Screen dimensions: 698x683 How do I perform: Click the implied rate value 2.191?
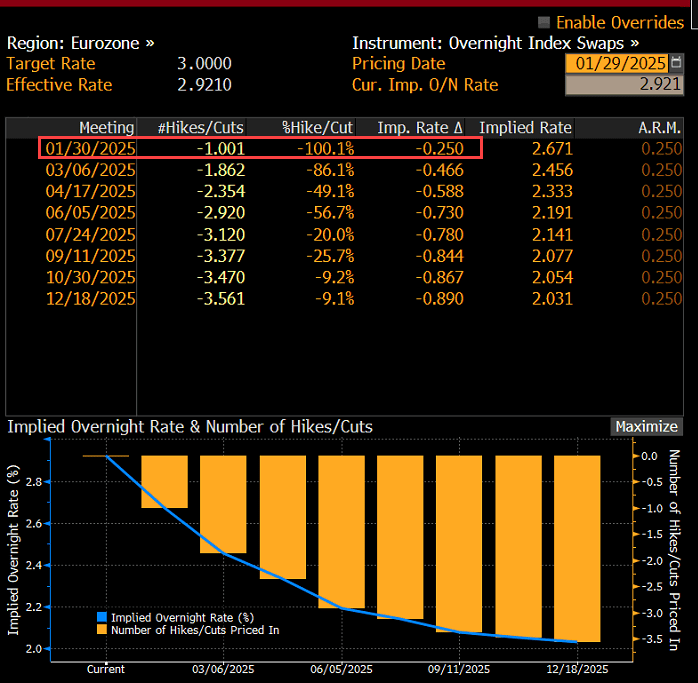coord(552,213)
